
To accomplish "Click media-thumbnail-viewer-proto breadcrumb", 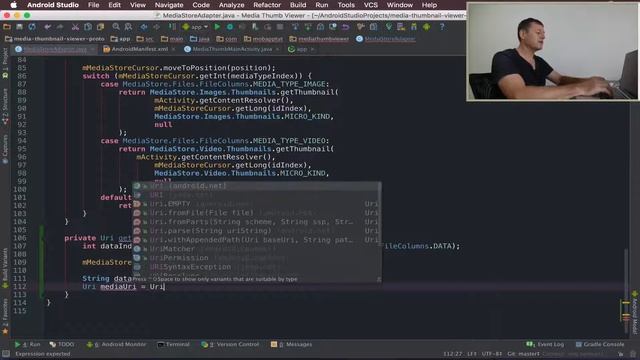I will coord(55,39).
